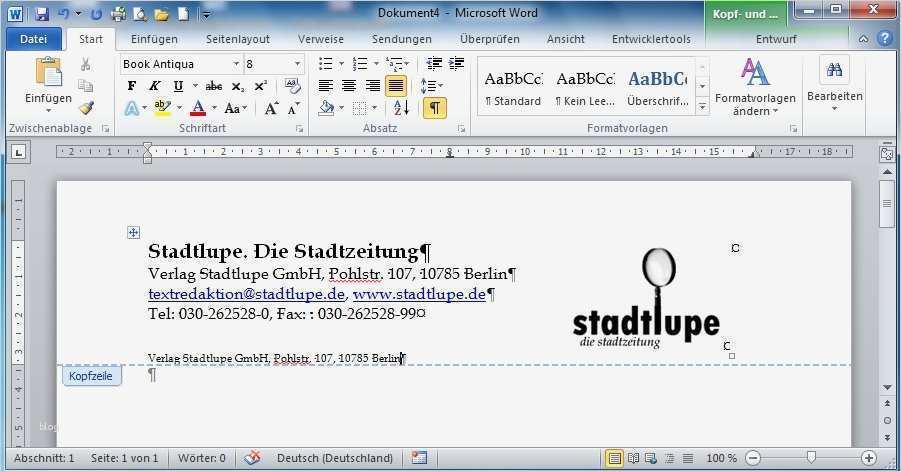
Task: Open underline style dropdown arrow
Action: (195, 86)
